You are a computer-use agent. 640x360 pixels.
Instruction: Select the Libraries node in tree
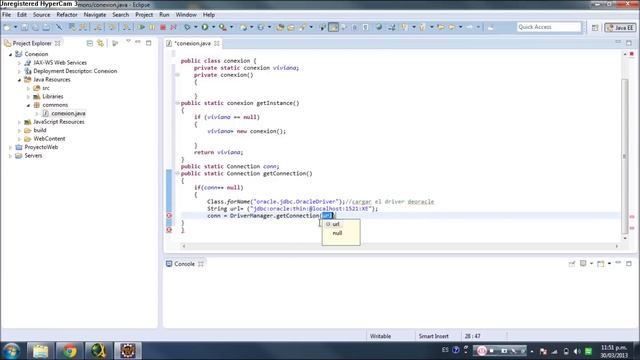(x=53, y=97)
